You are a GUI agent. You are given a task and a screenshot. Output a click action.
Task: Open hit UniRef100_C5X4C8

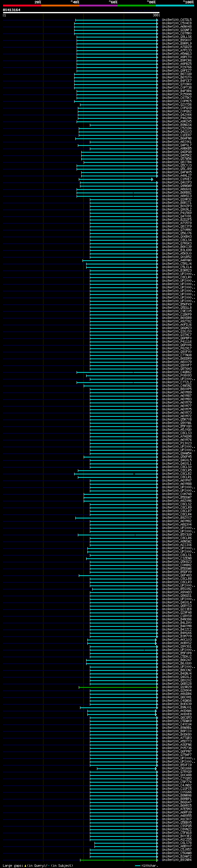coord(176,23)
